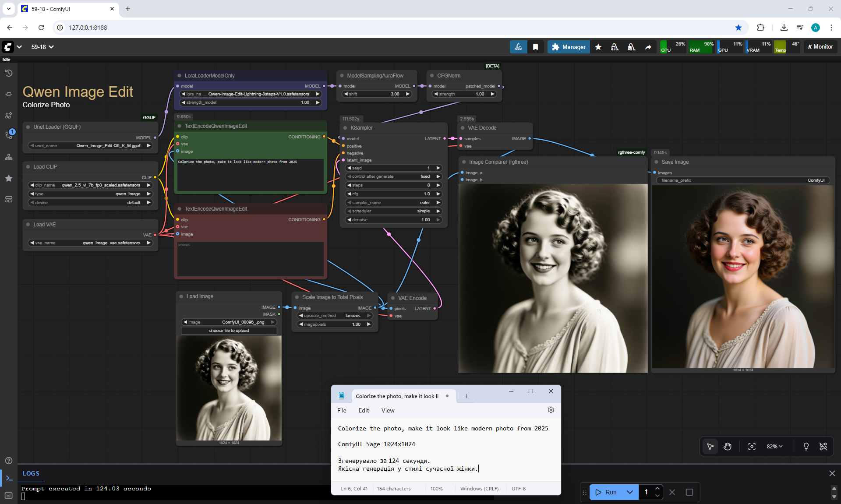Click the lightbulb icon in canvas toolbar
This screenshot has width=841, height=504.
coord(806,446)
